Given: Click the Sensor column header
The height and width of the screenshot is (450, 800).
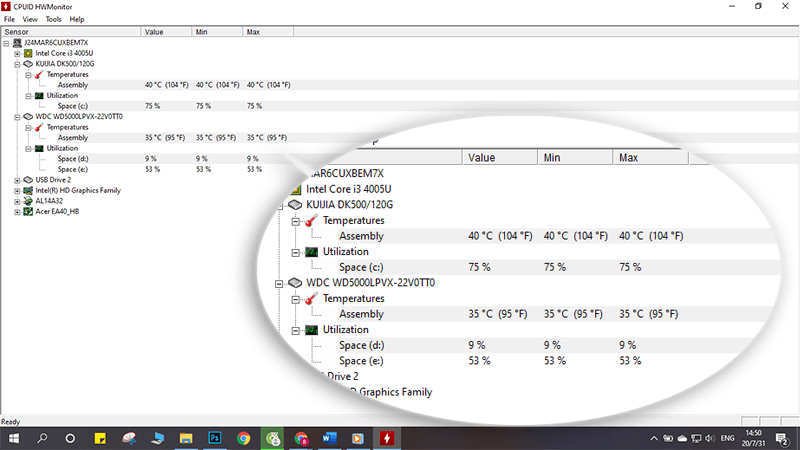Looking at the screenshot, I should click(x=70, y=32).
